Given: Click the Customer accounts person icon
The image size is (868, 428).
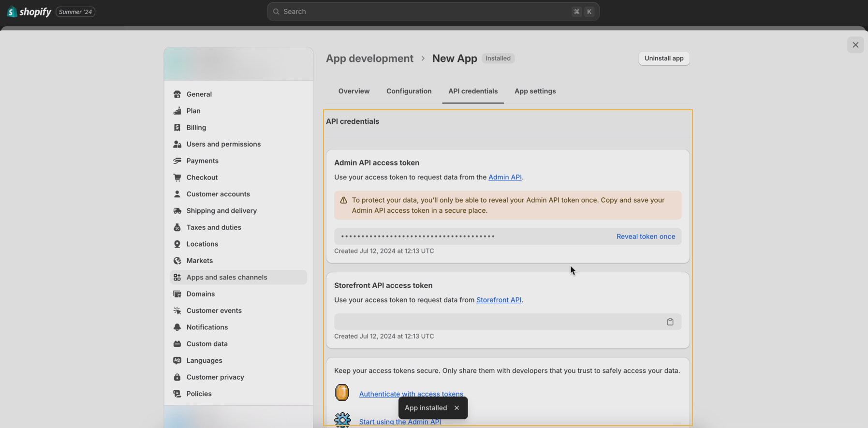Looking at the screenshot, I should pyautogui.click(x=177, y=194).
